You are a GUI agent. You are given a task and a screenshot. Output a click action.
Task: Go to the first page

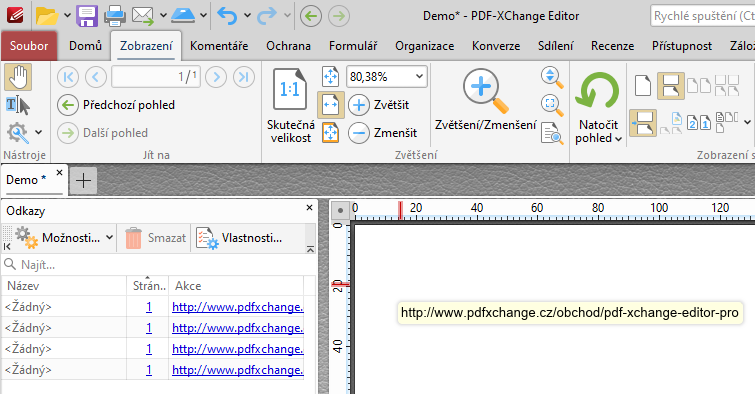point(68,77)
